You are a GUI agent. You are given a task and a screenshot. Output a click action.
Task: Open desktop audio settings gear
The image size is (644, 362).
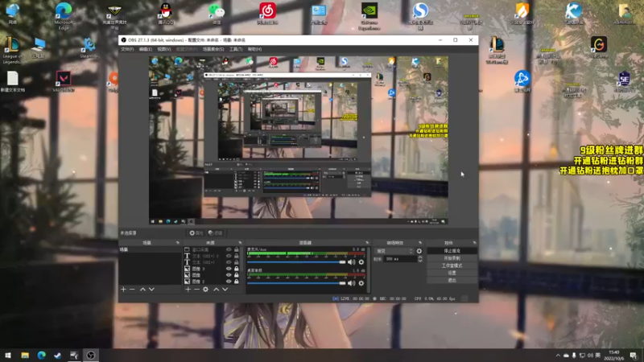pyautogui.click(x=361, y=283)
